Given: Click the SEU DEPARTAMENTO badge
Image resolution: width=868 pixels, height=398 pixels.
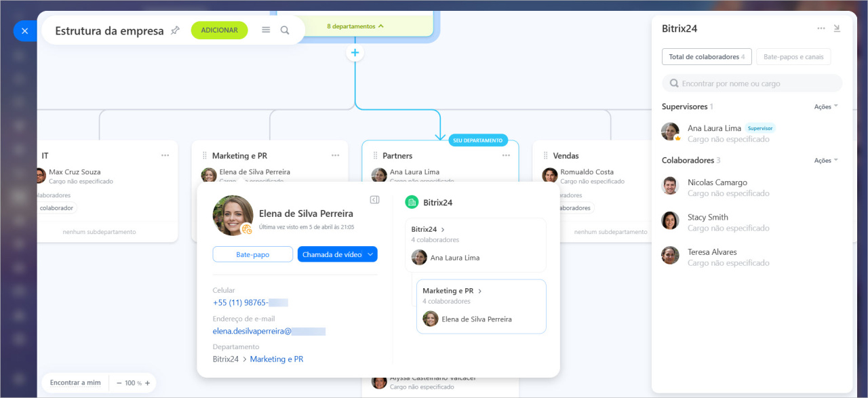Looking at the screenshot, I should 478,140.
